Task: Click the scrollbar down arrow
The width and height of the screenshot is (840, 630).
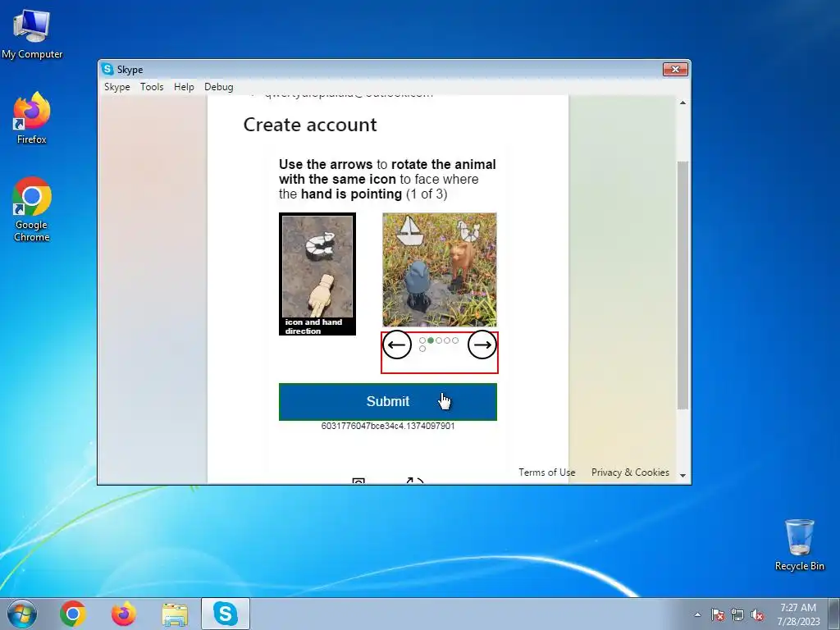Action: click(682, 475)
